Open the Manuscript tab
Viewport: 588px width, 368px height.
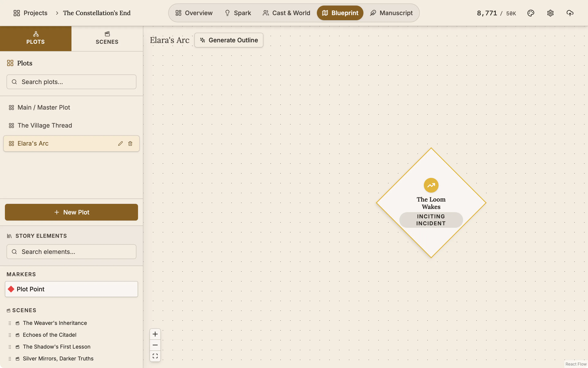(x=391, y=13)
